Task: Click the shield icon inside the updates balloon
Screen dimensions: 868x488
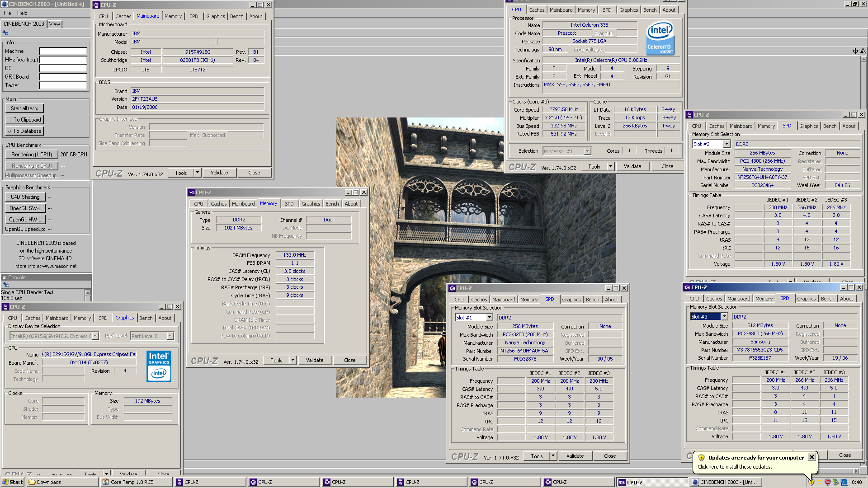Action: pyautogui.click(x=701, y=458)
